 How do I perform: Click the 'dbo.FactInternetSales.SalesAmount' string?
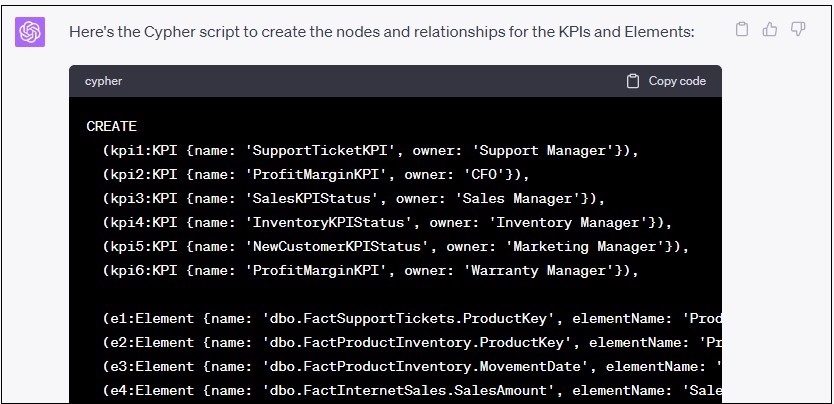pyautogui.click(x=402, y=390)
